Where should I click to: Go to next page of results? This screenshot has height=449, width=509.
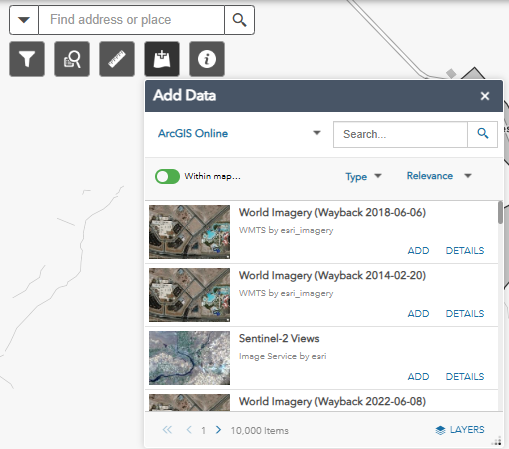pyautogui.click(x=218, y=430)
